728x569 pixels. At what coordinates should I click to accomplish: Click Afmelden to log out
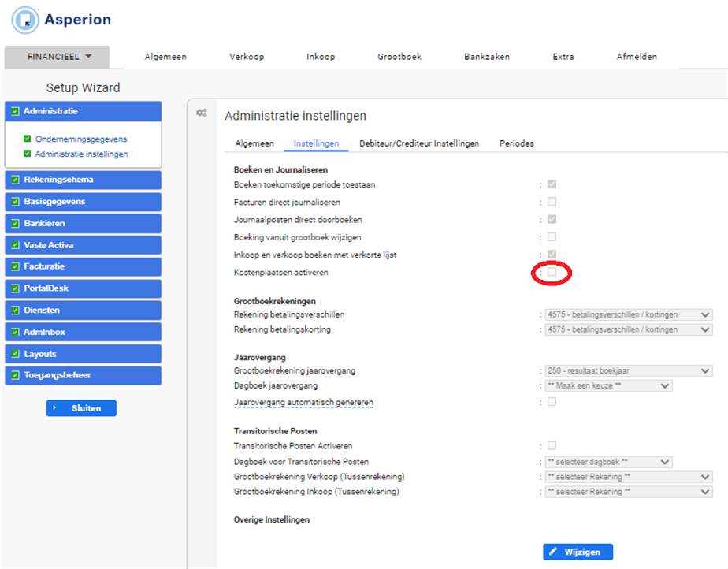coord(637,57)
